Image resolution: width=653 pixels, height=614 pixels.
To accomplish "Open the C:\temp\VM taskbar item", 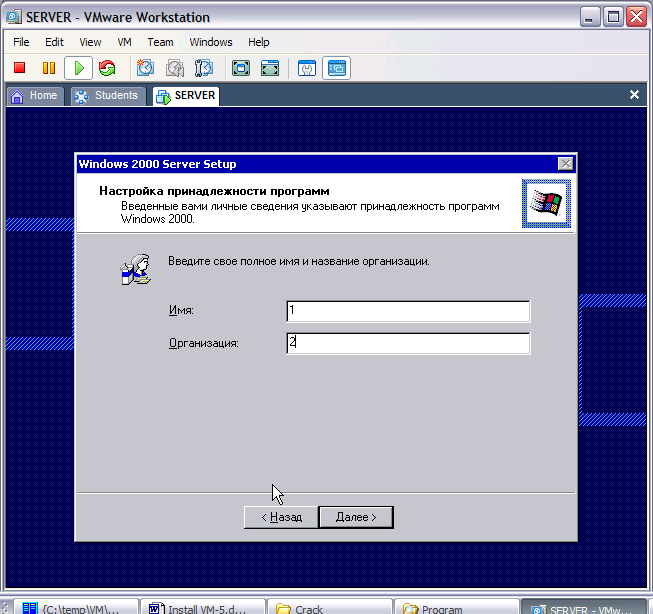I will [x=76, y=608].
